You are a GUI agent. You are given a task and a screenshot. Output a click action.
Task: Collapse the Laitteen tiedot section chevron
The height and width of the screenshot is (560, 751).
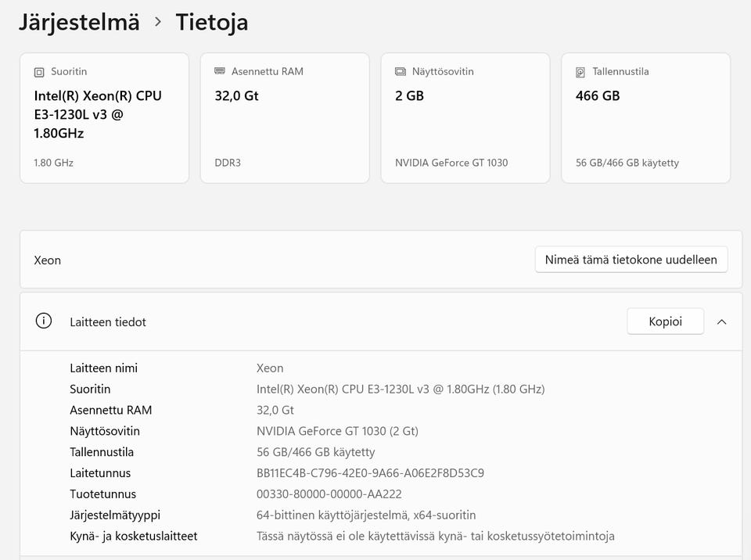722,322
